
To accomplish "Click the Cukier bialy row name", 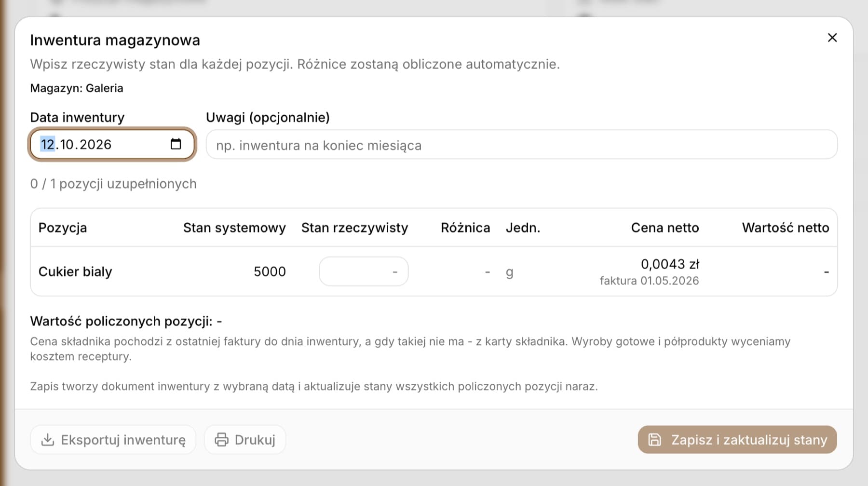I will [x=75, y=272].
